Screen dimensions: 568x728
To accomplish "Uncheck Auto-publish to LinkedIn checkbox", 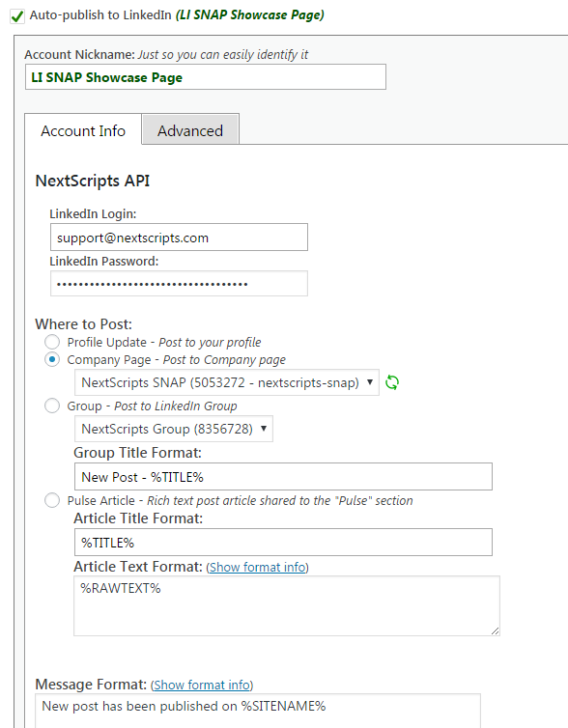I will (17, 16).
